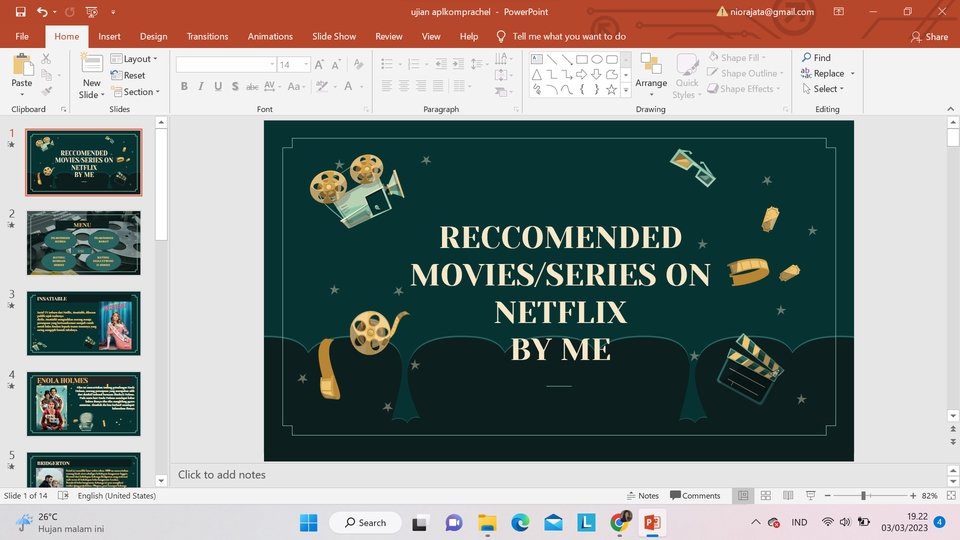
Task: Align text right in Paragraph group
Action: (421, 86)
